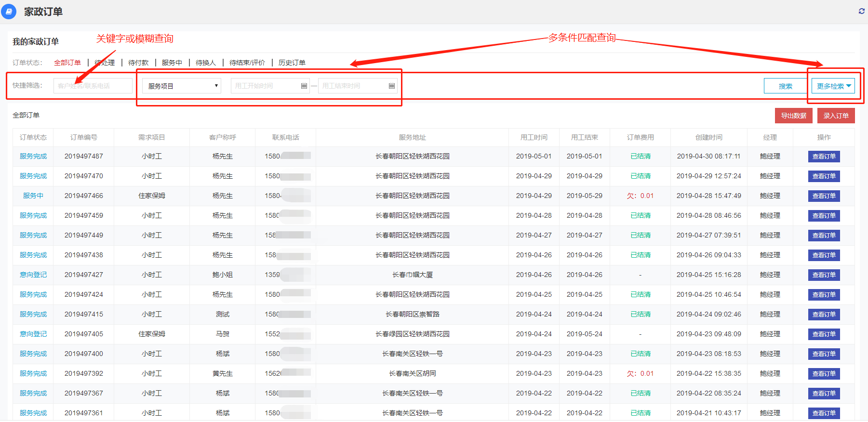View order 2019497459 via 查看订单
This screenshot has width=868, height=422.
(x=824, y=216)
